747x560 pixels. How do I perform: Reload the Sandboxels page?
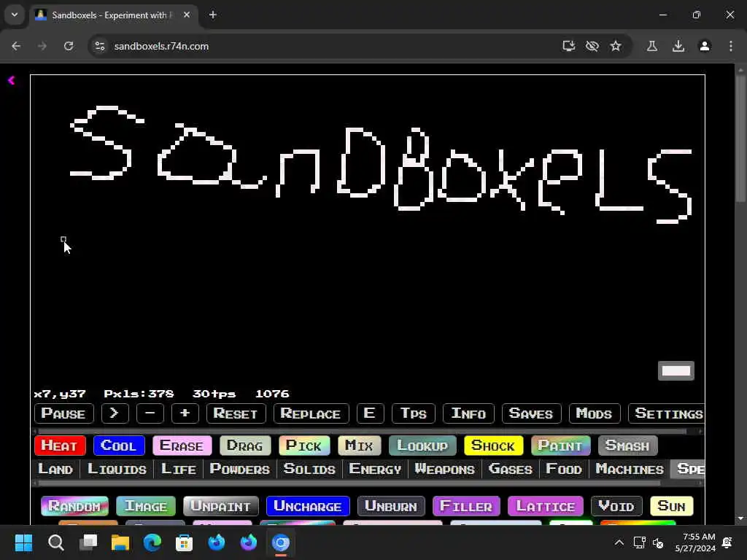pos(69,46)
